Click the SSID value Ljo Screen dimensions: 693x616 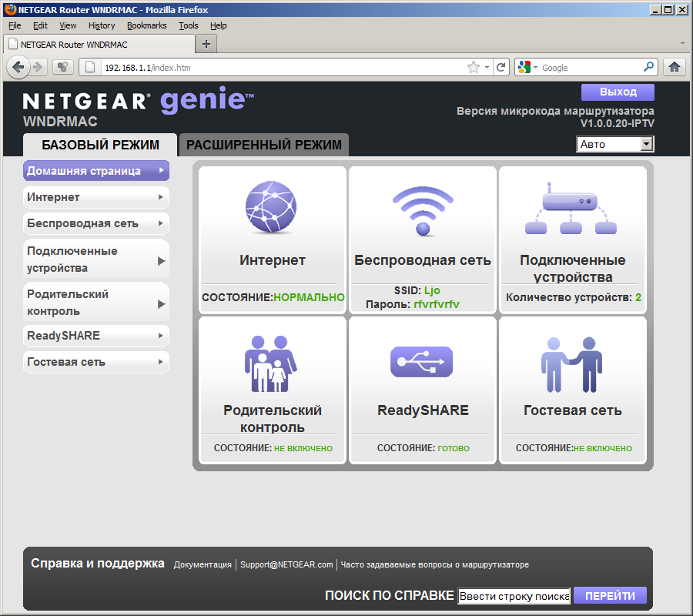[432, 290]
